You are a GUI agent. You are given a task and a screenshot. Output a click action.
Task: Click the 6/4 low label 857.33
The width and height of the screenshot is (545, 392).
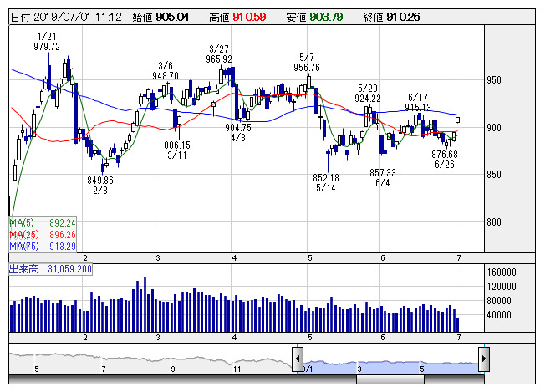tap(383, 172)
